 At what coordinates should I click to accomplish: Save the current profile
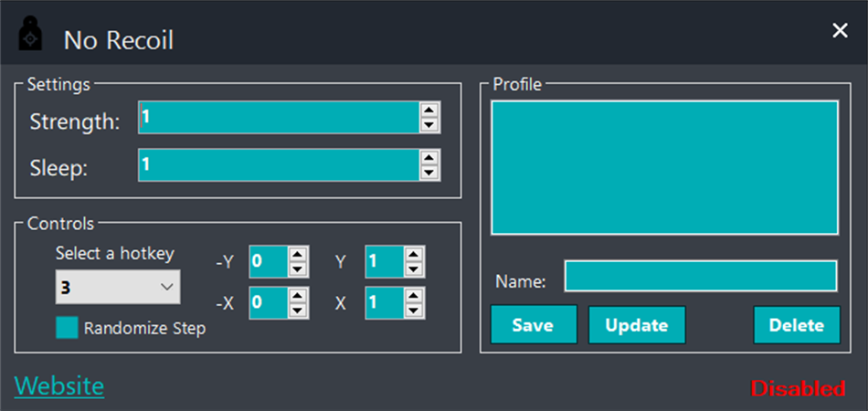pos(534,325)
